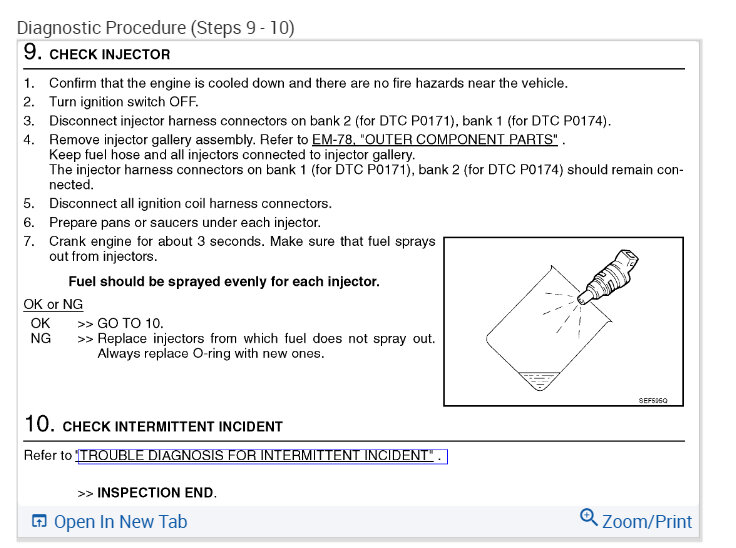Click the Open In New Tab text
736x548 pixels.
pyautogui.click(x=120, y=521)
